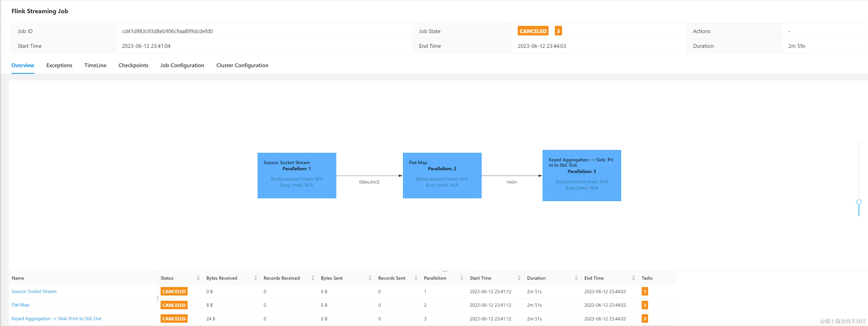Click the panel resize ellipsis handle
This screenshot has height=326, width=868.
click(x=444, y=271)
